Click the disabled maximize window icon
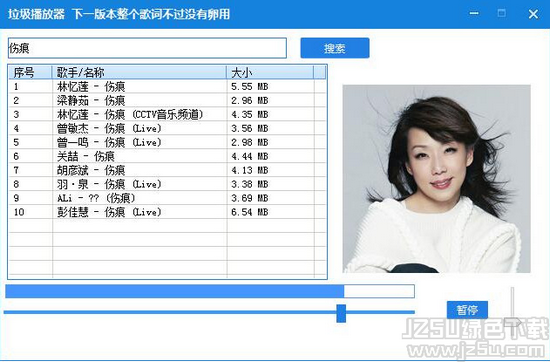The width and height of the screenshot is (550, 362). point(502,13)
